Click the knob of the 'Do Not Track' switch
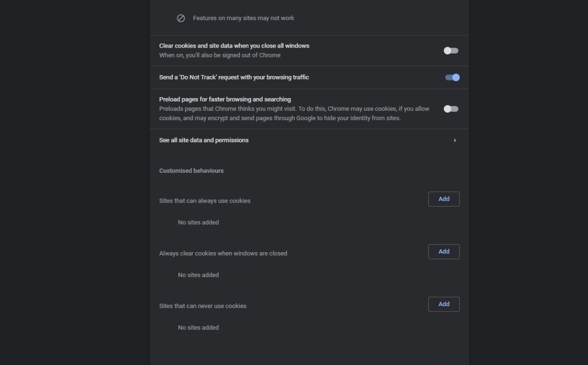 pyautogui.click(x=454, y=77)
